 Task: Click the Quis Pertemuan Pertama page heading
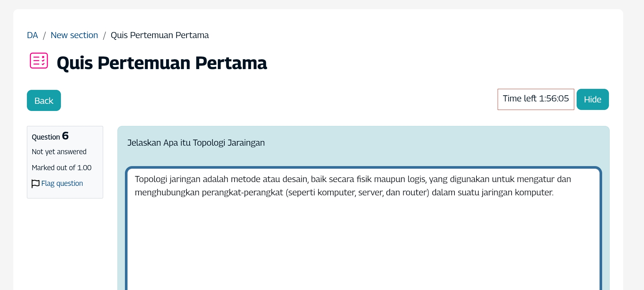(x=162, y=63)
